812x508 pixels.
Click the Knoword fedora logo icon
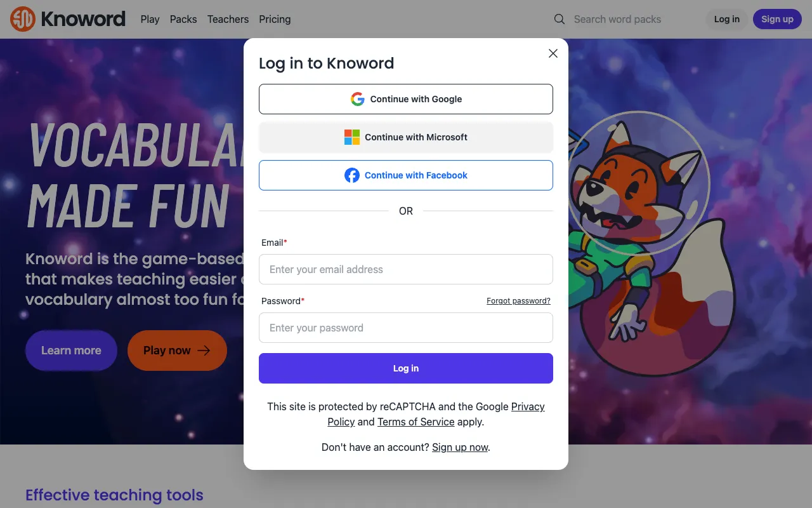pos(22,19)
